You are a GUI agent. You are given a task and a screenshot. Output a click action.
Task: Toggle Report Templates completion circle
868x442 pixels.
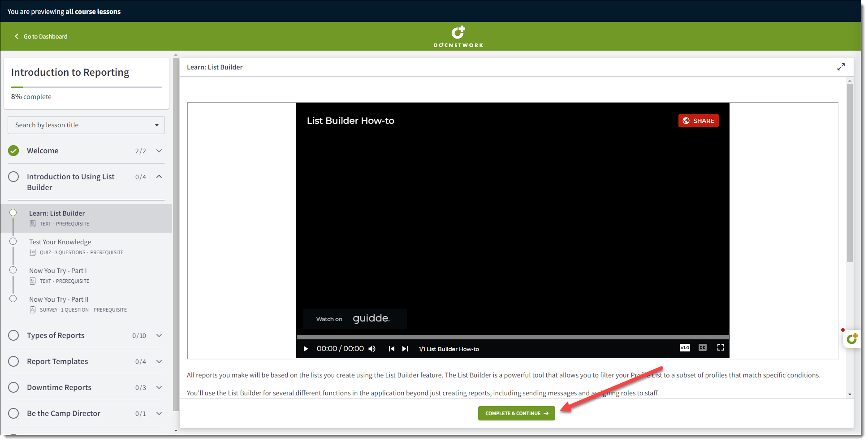14,361
